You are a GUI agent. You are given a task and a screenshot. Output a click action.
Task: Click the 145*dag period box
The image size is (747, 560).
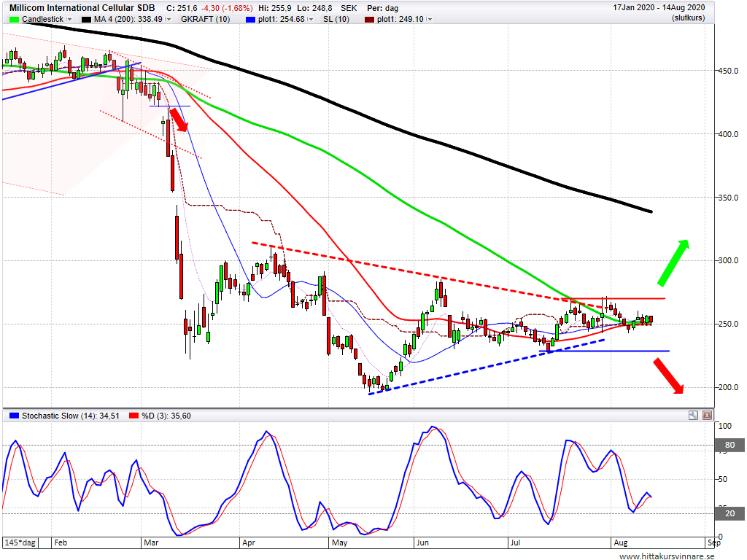point(20,542)
